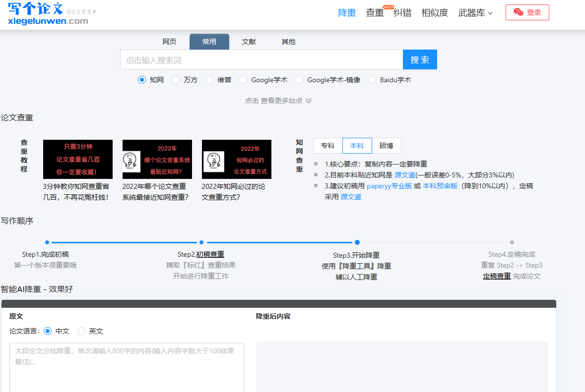Image resolution: width=585 pixels, height=392 pixels.
Task: Select the 知网 radio option
Action: coord(142,80)
